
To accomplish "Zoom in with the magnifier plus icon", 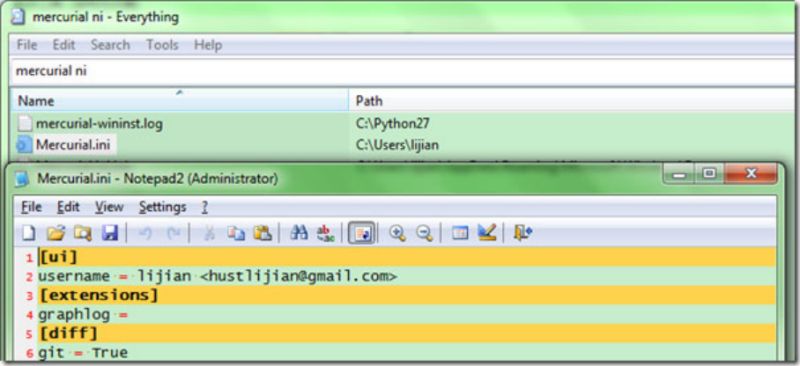I will click(397, 233).
